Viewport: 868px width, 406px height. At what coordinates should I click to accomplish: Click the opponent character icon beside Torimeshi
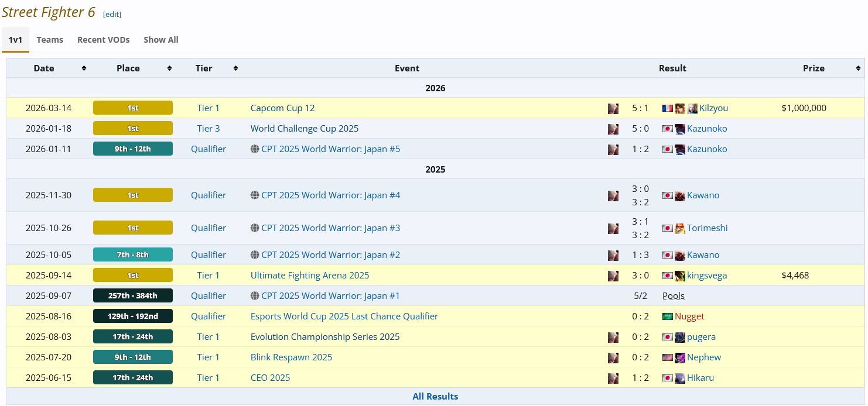[x=680, y=228]
